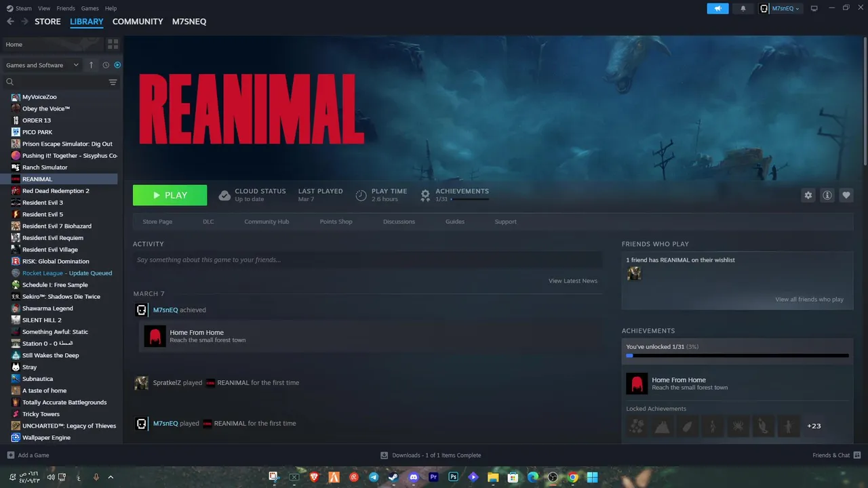
Task: Show game info icon
Action: [x=827, y=195]
